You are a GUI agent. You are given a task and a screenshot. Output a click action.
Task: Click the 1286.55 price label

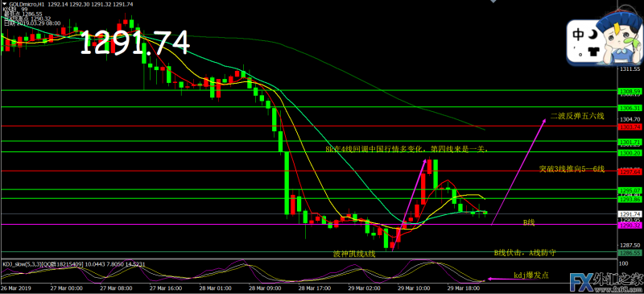coord(630,252)
